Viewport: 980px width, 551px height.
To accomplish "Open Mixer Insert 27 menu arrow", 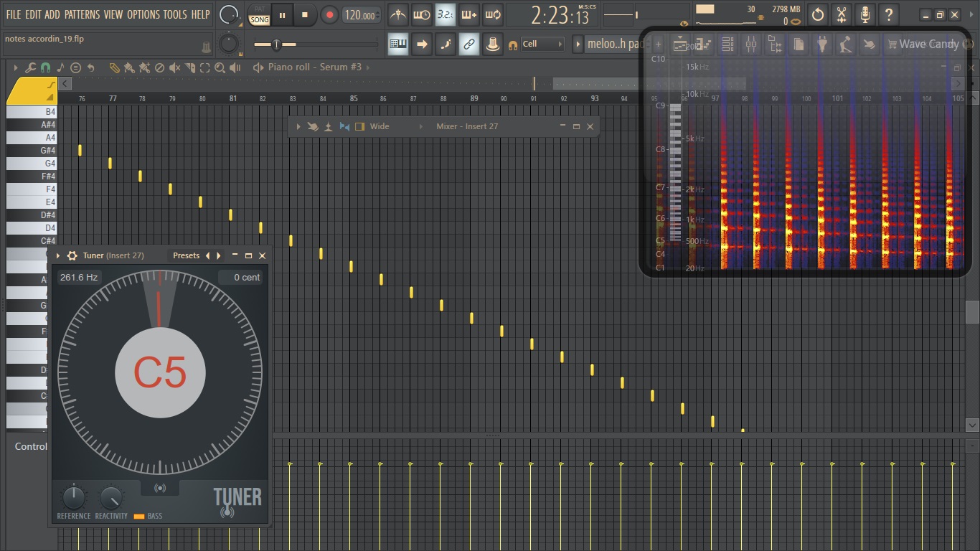I will tap(297, 126).
